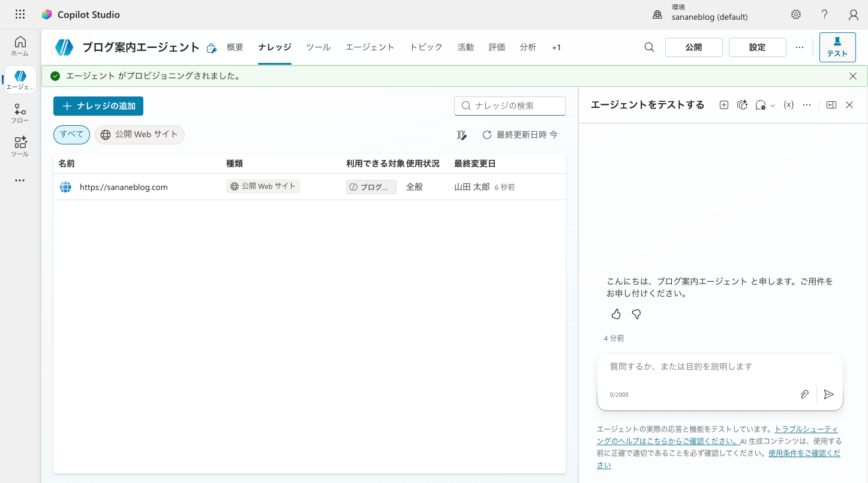The image size is (868, 483).
Task: Attach a file with paperclip icon
Action: pos(804,394)
